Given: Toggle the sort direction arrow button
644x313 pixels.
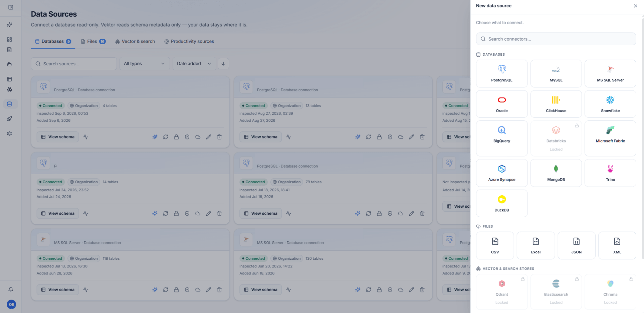Looking at the screenshot, I should click(x=223, y=64).
